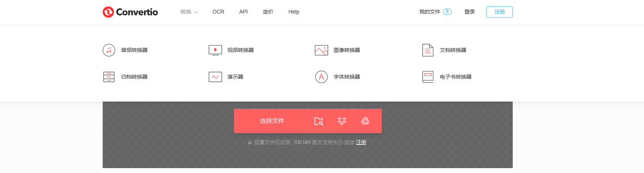The image size is (644, 173).
Task: Open the 定价 pricing page
Action: (x=268, y=12)
